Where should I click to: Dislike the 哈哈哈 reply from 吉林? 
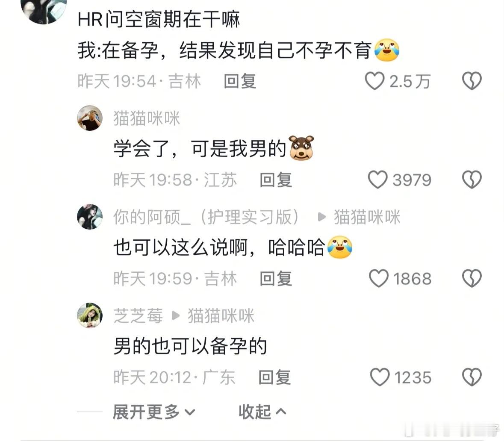point(472,278)
